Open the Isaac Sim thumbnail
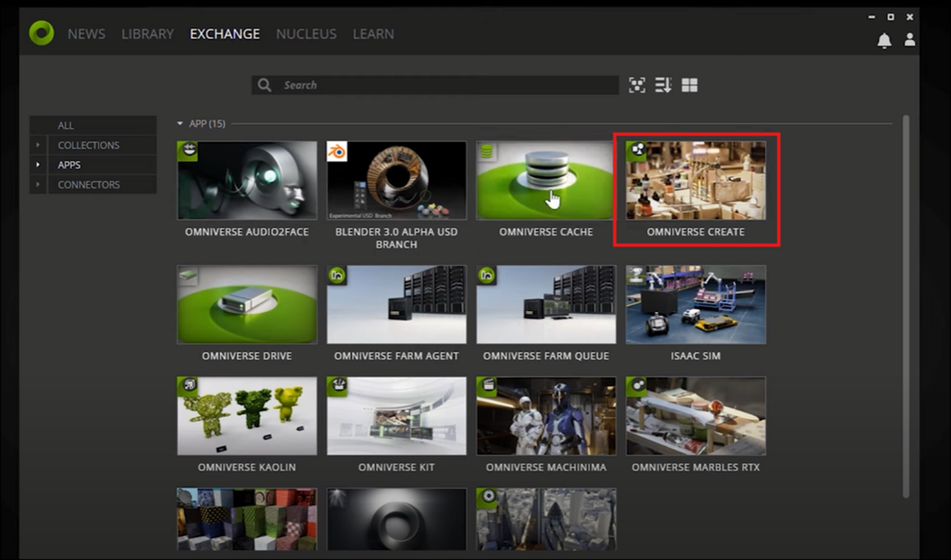 696,305
